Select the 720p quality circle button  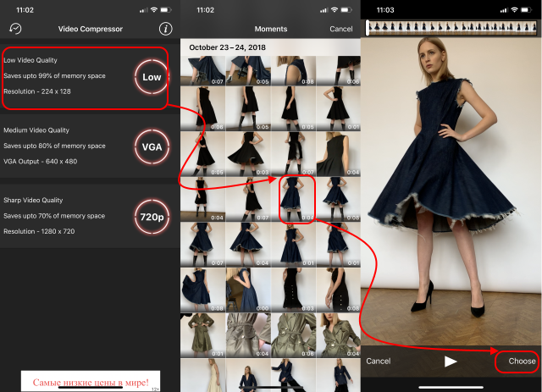[x=152, y=217]
